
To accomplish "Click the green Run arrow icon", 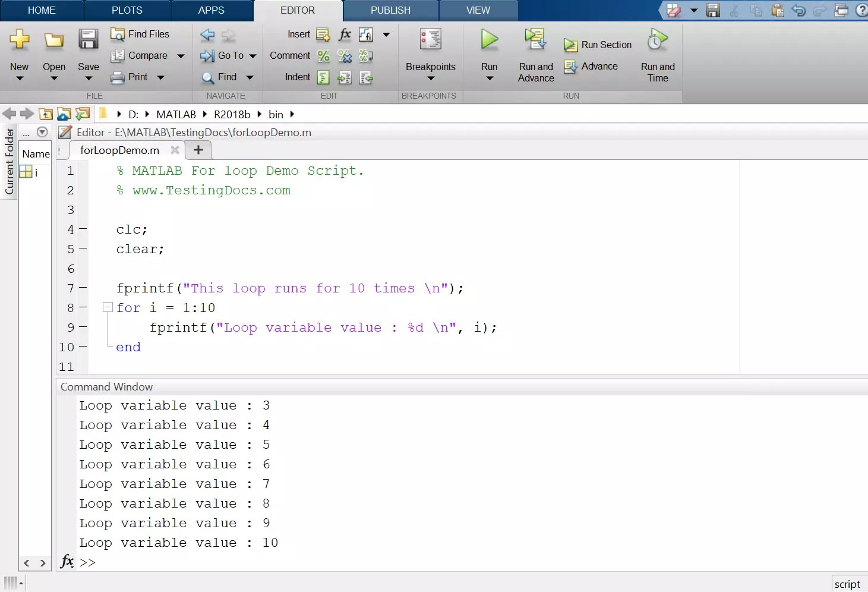I will 490,40.
